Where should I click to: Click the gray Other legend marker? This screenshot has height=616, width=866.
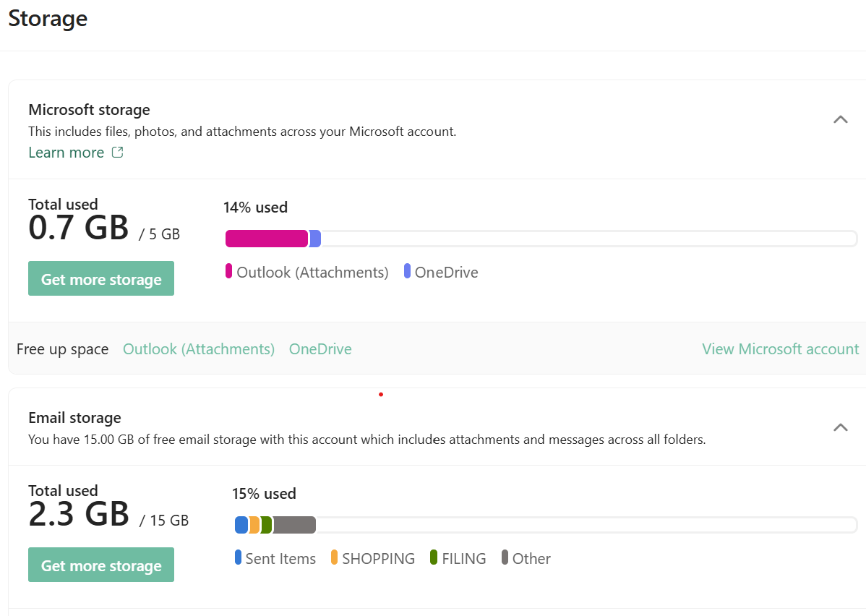pos(505,557)
